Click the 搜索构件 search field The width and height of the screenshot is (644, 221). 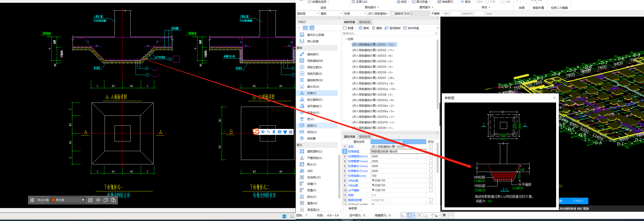(389, 33)
